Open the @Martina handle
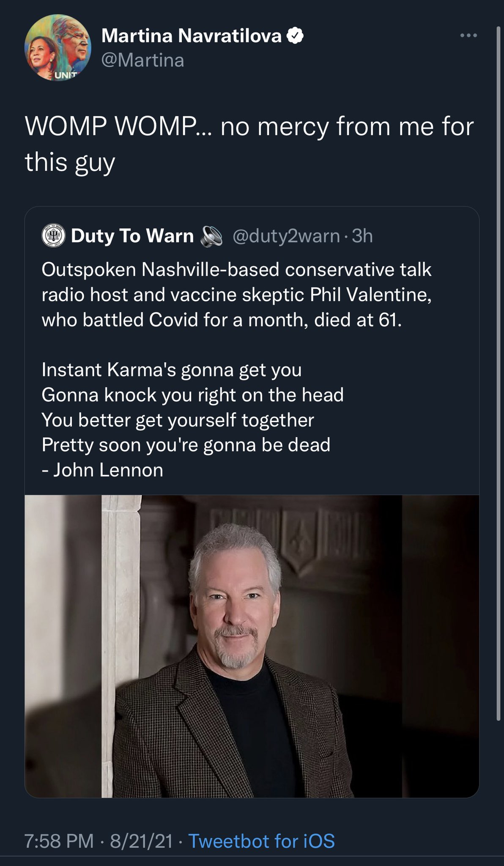The height and width of the screenshot is (866, 504). tap(143, 60)
